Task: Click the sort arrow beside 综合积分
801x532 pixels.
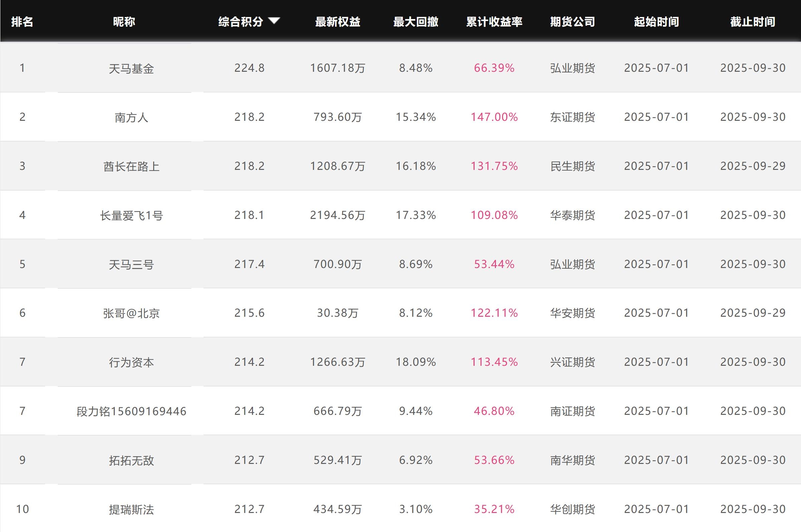Action: click(274, 21)
